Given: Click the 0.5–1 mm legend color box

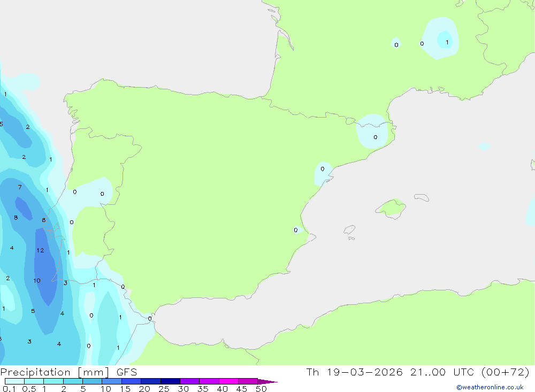Looking at the screenshot, I should pos(34,381).
